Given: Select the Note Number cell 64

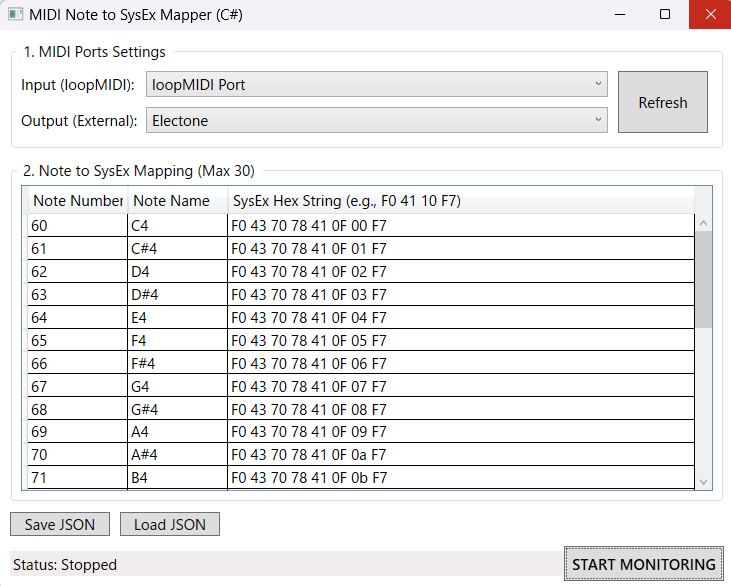Looking at the screenshot, I should tap(78, 317).
